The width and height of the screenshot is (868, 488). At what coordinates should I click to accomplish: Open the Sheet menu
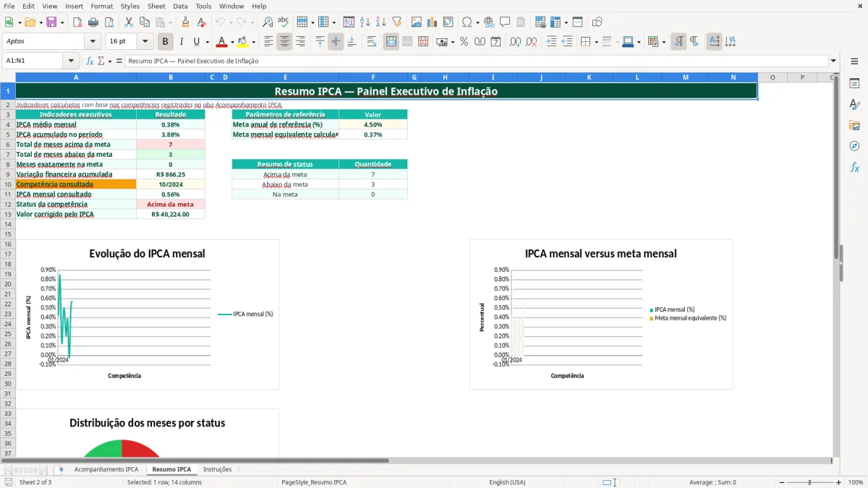(x=156, y=6)
